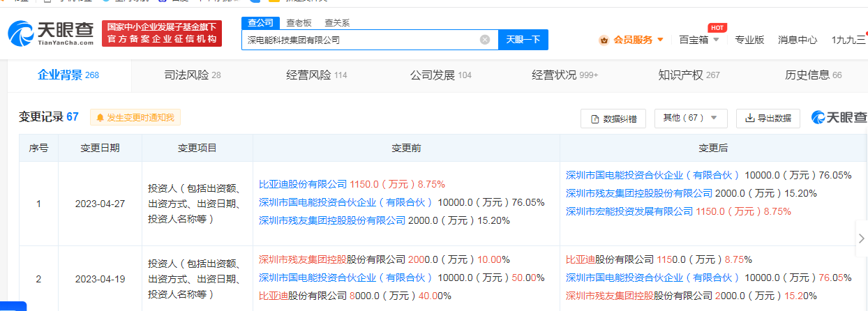Click the date 2023-04-19 cell
868x311 pixels.
(100, 279)
